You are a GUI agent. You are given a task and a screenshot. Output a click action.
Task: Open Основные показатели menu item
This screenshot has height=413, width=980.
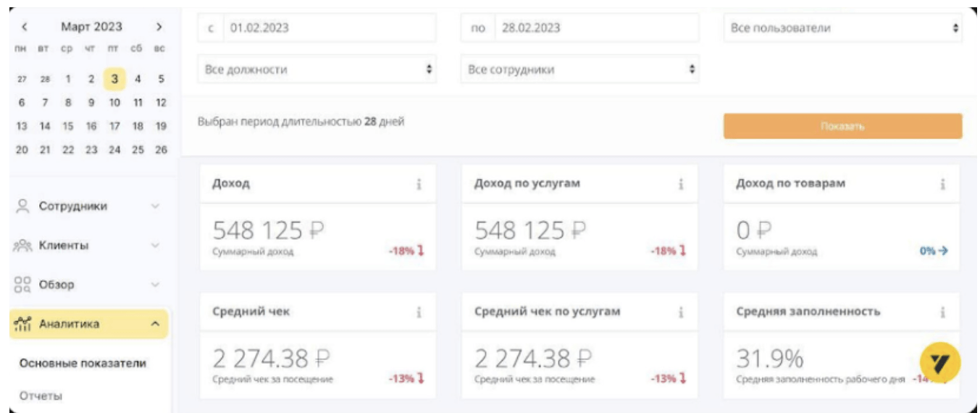(83, 363)
